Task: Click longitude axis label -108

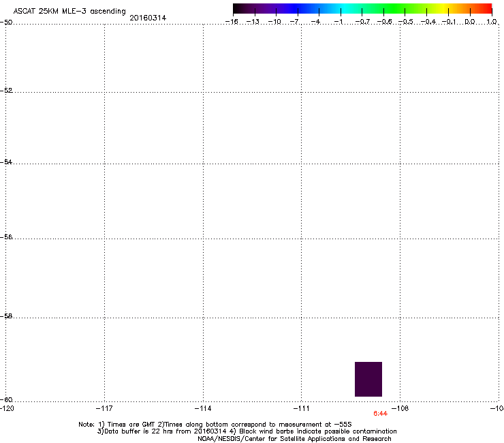Action: 400,408
